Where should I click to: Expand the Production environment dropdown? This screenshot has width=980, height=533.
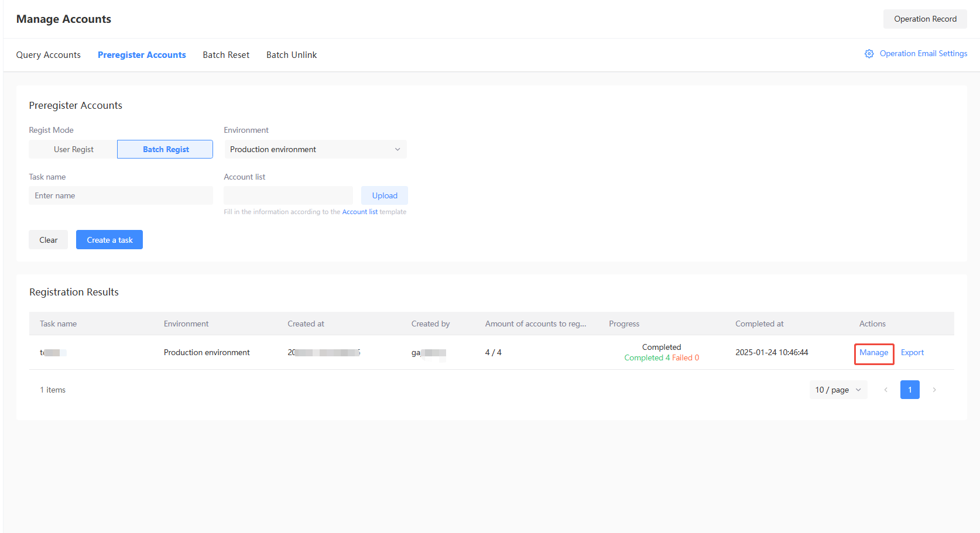click(315, 149)
